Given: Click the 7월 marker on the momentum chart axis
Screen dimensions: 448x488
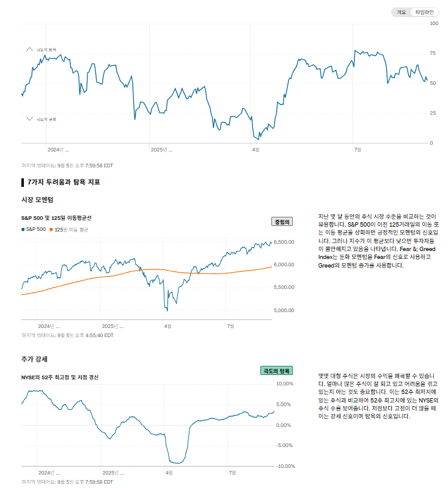Looking at the screenshot, I should (x=231, y=326).
